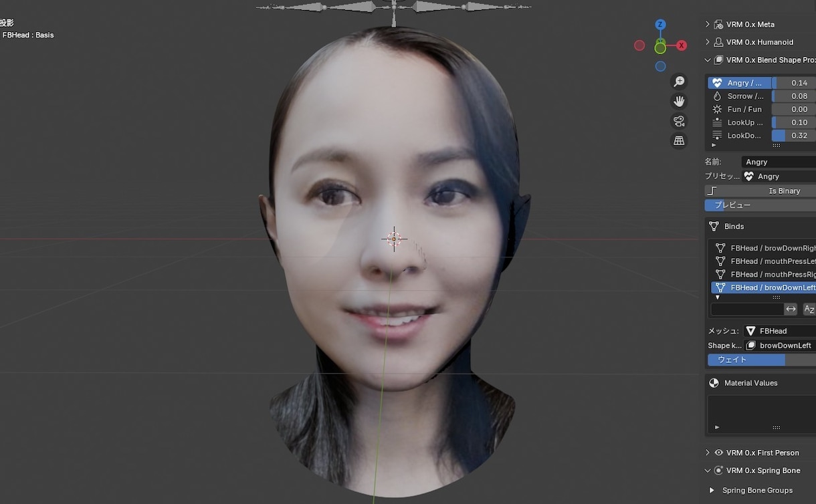This screenshot has width=816, height=504.
Task: Click the zoom magnifier viewport icon
Action: 679,82
